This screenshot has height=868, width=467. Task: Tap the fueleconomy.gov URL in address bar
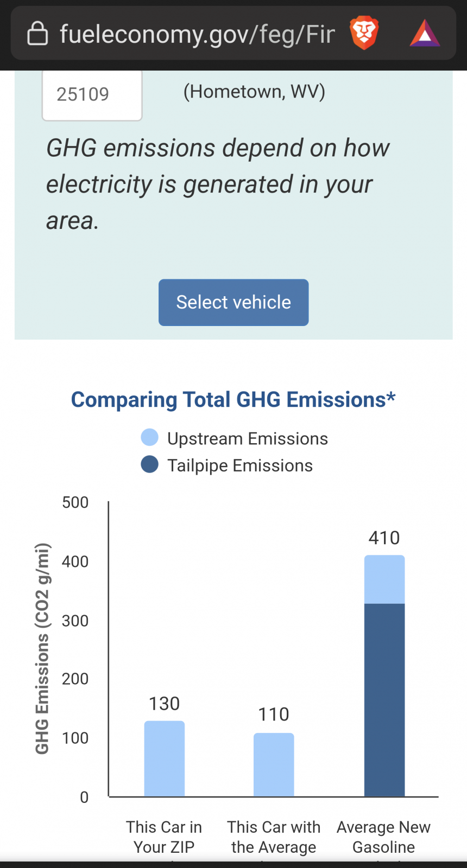point(197,34)
